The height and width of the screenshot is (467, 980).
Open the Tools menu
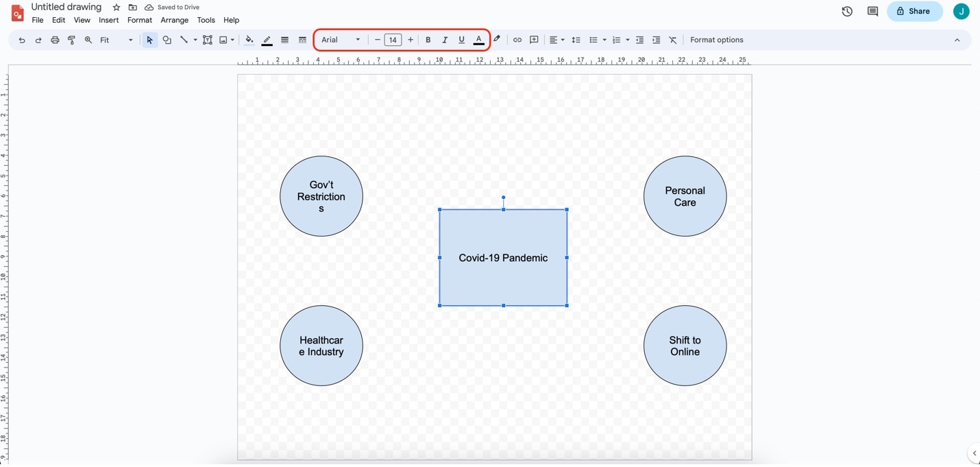206,21
